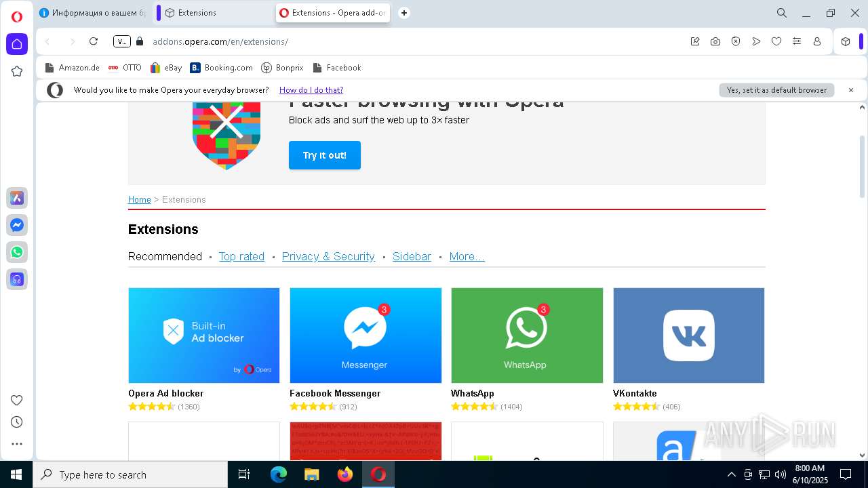This screenshot has width=868, height=488.
Task: Open tab search magnifier icon
Action: tap(782, 13)
